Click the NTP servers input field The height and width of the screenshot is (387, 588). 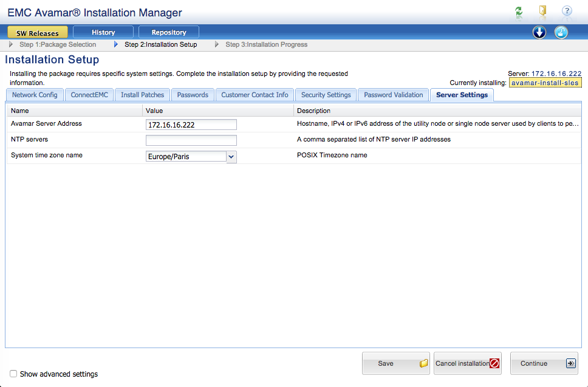pyautogui.click(x=191, y=140)
